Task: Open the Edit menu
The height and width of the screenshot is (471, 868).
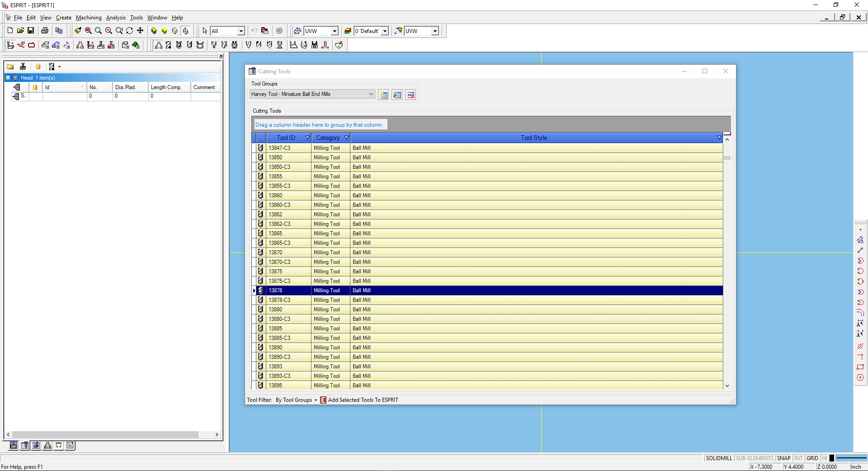Action: (31, 18)
